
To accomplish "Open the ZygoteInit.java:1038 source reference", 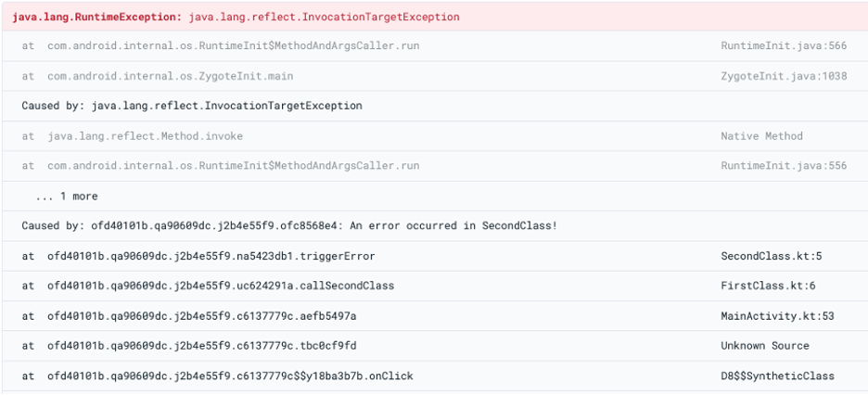I will click(x=784, y=76).
